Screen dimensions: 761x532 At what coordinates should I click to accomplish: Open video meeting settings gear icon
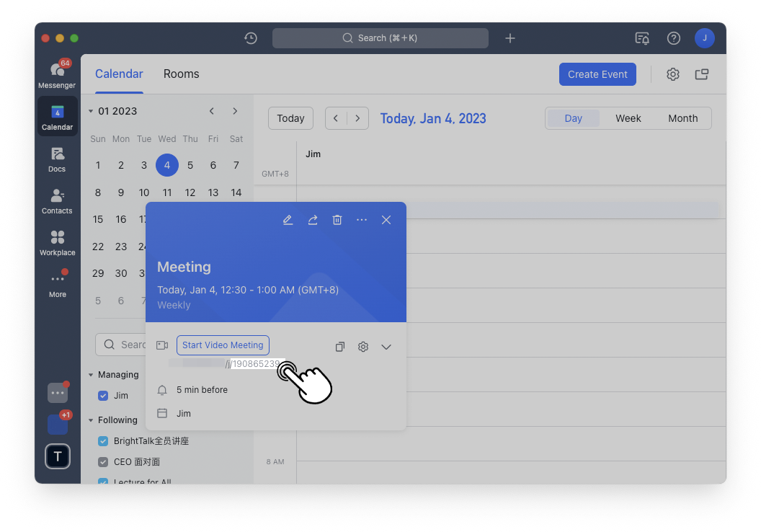(x=363, y=347)
